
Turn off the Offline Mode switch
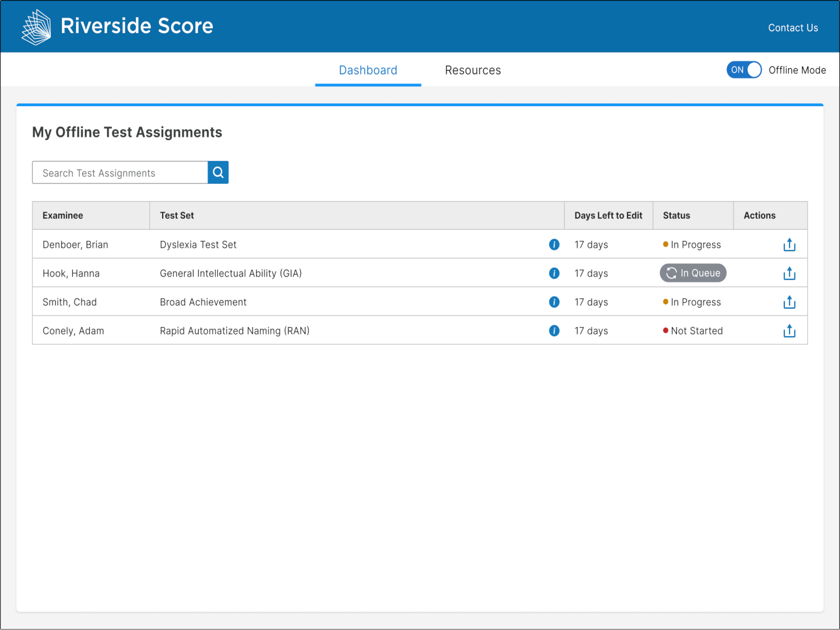click(744, 70)
